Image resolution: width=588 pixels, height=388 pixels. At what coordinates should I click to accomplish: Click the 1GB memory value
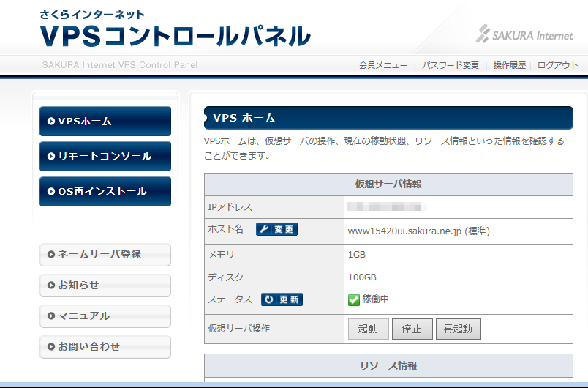click(357, 255)
